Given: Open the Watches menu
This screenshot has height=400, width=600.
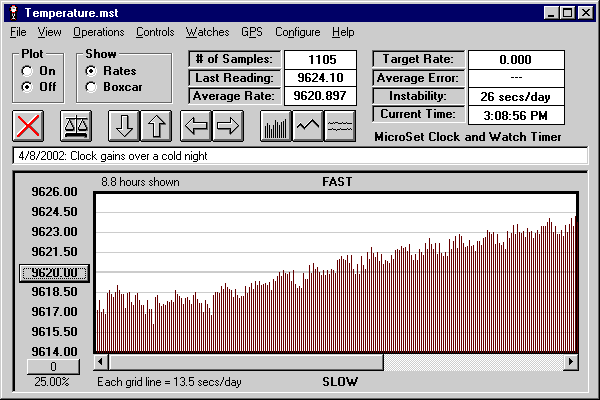Looking at the screenshot, I should (207, 32).
